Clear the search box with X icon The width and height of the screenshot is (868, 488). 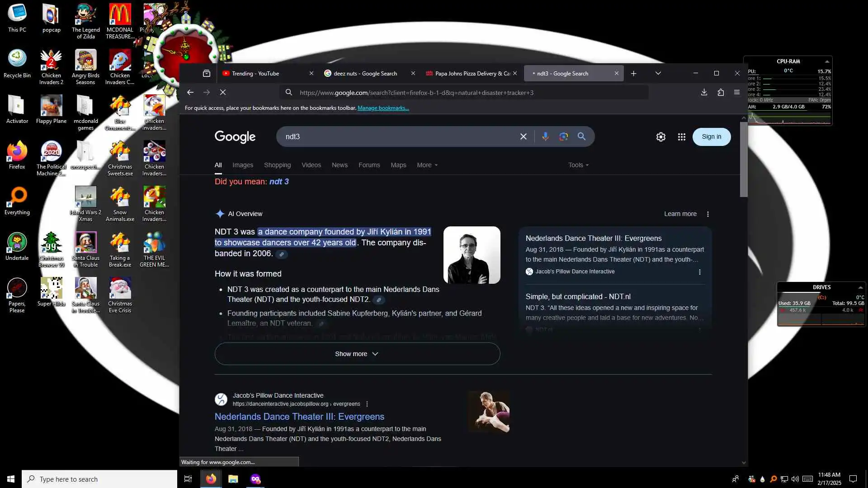[x=523, y=136]
